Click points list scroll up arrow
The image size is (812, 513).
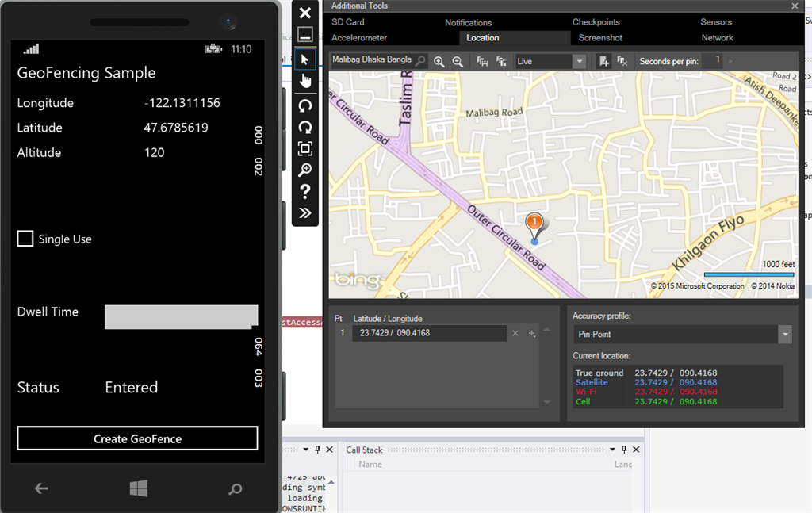[547, 330]
